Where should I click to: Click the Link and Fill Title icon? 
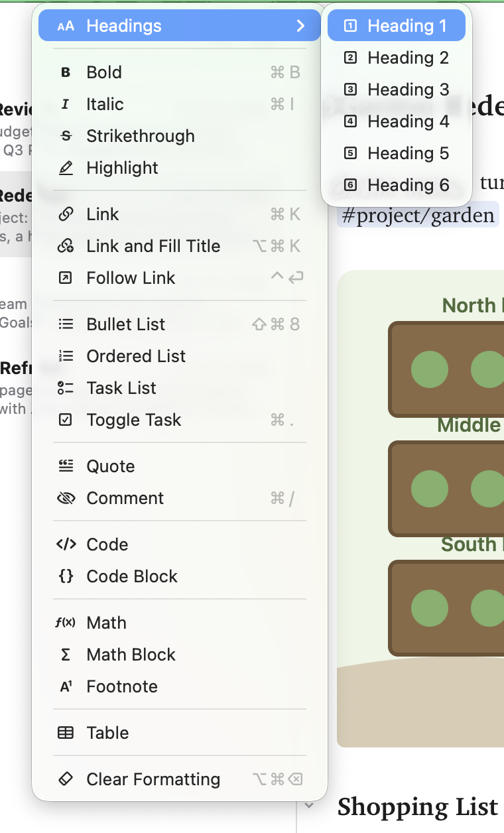(66, 246)
